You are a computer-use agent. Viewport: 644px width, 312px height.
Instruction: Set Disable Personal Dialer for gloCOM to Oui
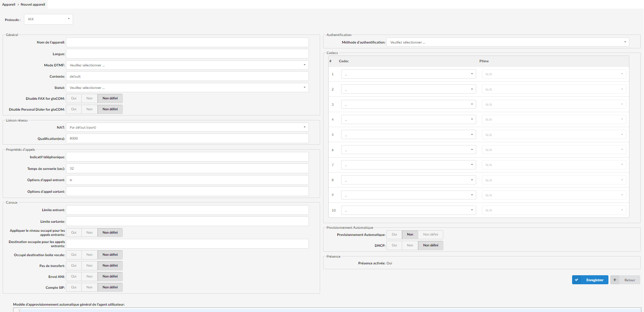click(74, 109)
